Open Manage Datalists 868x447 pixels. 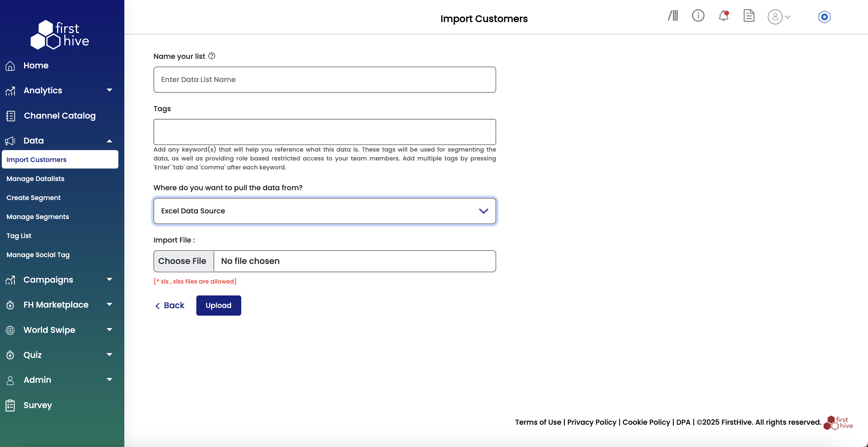click(x=35, y=179)
